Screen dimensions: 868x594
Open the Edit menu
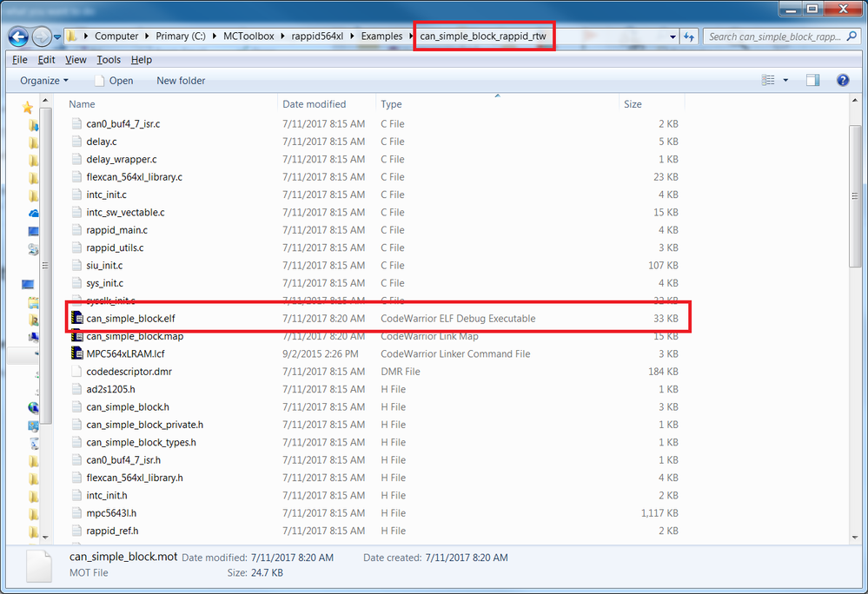point(46,60)
